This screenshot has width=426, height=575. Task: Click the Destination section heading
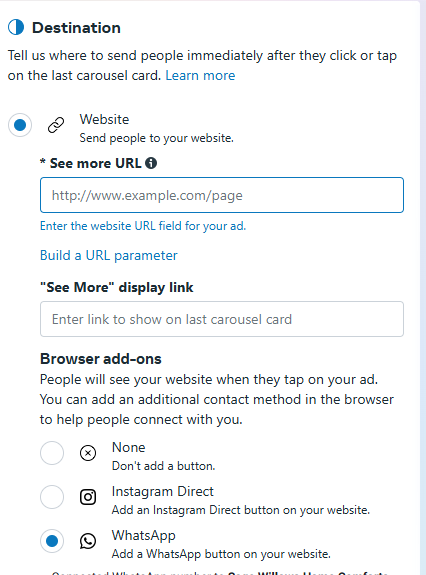pos(76,28)
